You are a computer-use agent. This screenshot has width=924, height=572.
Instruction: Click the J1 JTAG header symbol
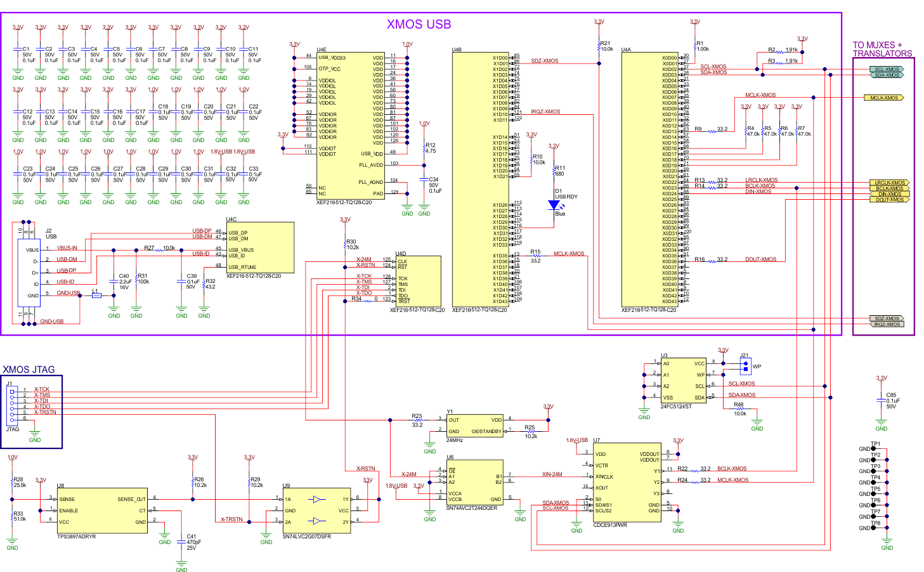[12, 406]
